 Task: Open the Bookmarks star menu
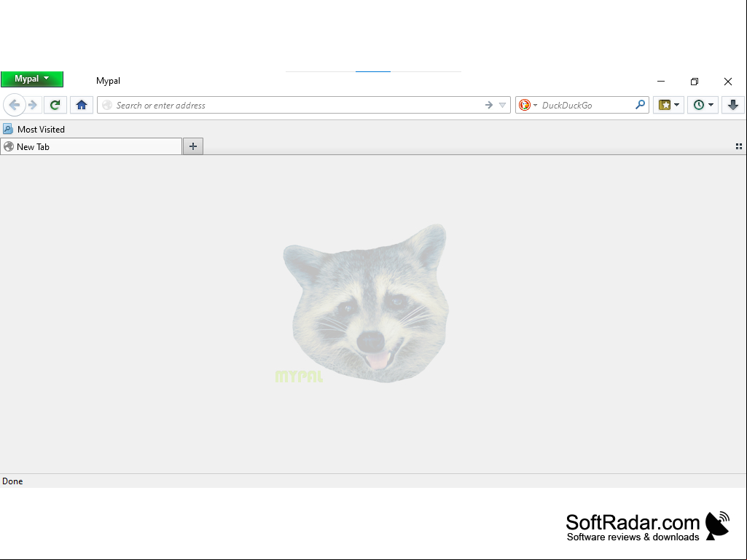(x=665, y=105)
